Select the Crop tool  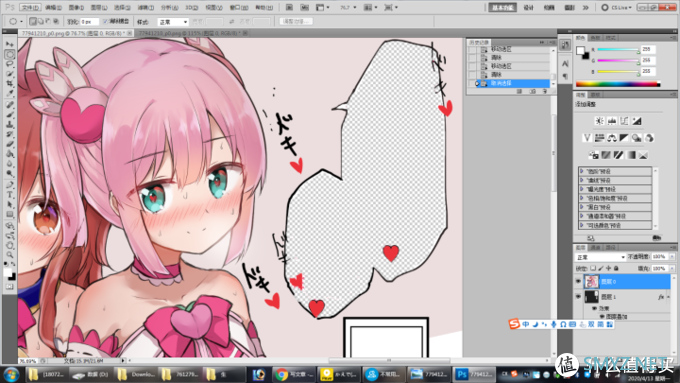click(x=10, y=83)
